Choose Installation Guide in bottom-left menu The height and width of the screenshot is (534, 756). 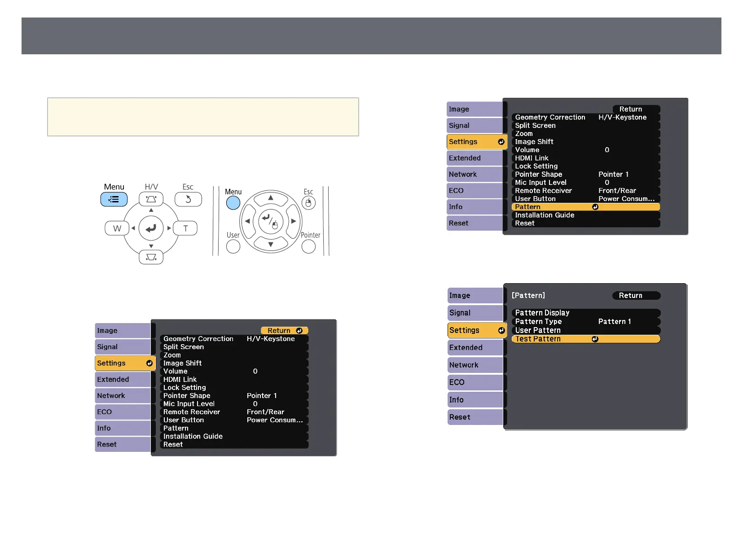[x=234, y=436]
